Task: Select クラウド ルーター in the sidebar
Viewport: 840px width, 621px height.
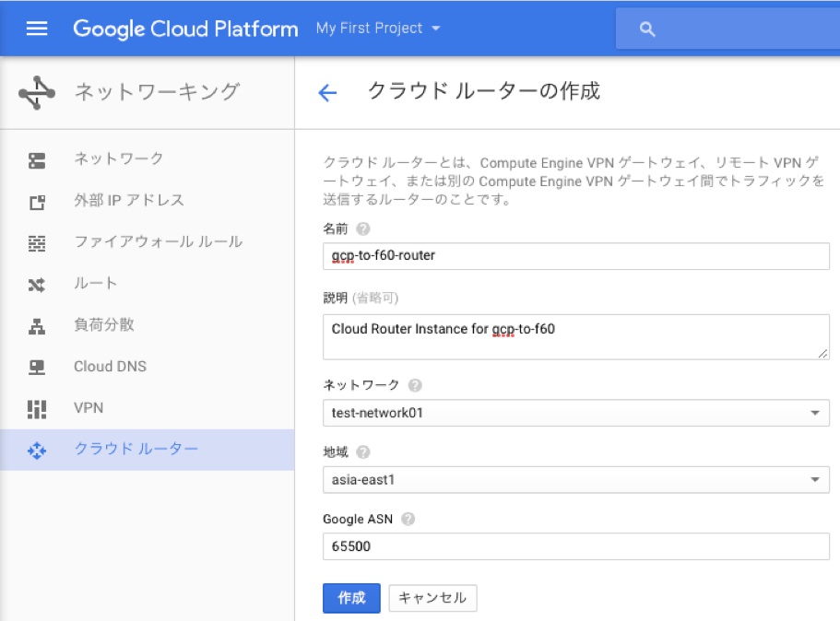Action: point(136,450)
